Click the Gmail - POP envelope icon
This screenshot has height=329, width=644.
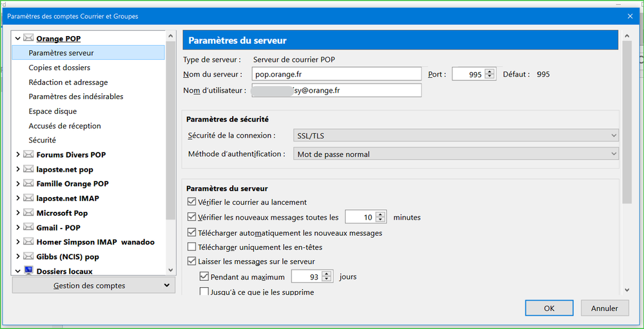tap(28, 227)
